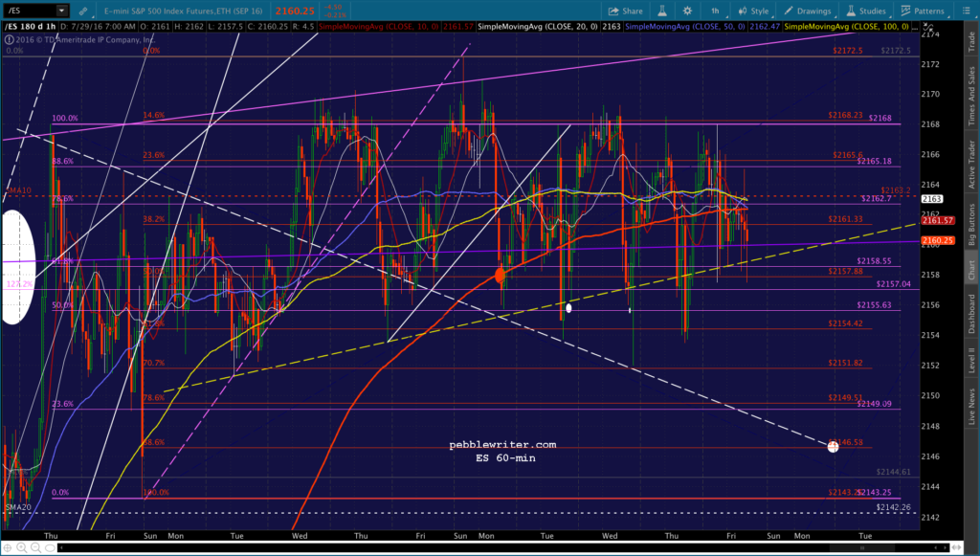The height and width of the screenshot is (556, 980).
Task: Open the Studies menu
Action: (x=866, y=11)
